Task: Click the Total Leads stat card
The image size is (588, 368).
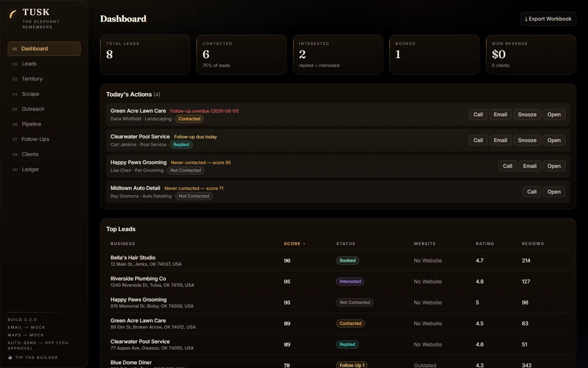Action: click(x=145, y=55)
